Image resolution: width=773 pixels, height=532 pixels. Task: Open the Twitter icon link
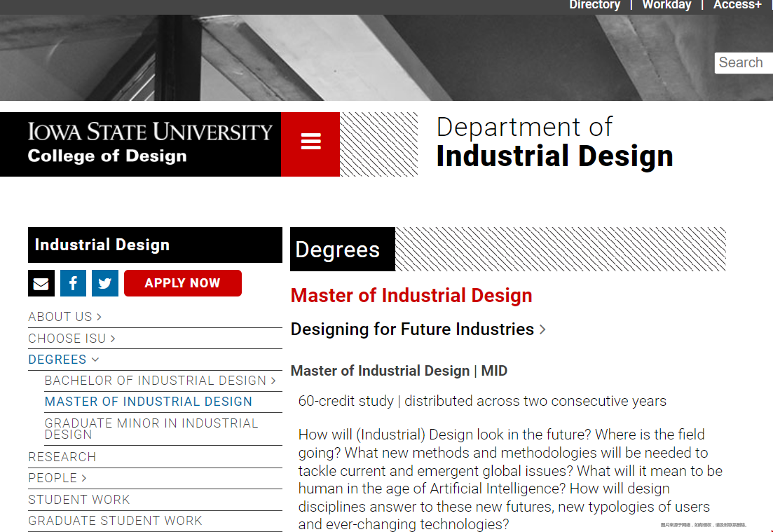105,283
